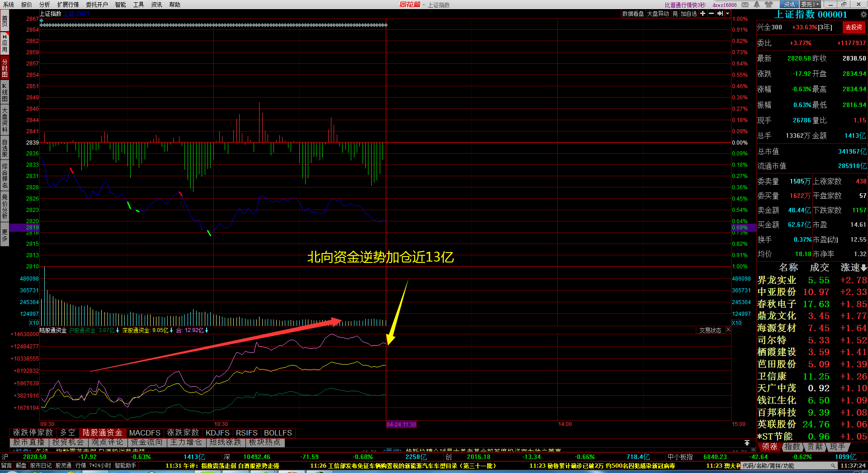Close the 陆股通资金 sub-panel with X
The image size is (868, 473).
point(728,330)
